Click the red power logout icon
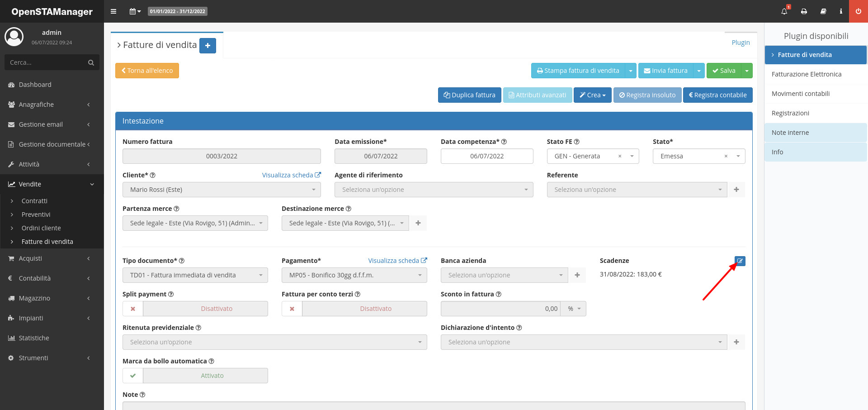This screenshot has width=868, height=410. [x=858, y=11]
